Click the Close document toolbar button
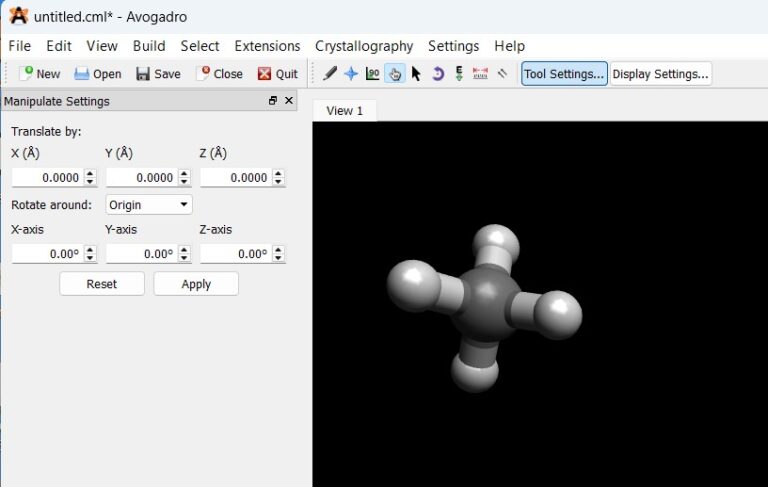 [x=219, y=73]
